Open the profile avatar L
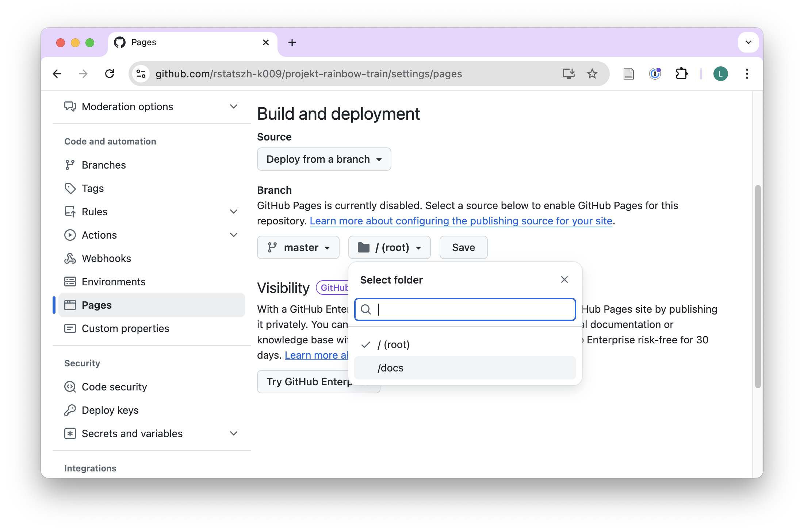Screen dimensions: 804x532 click(x=720, y=74)
